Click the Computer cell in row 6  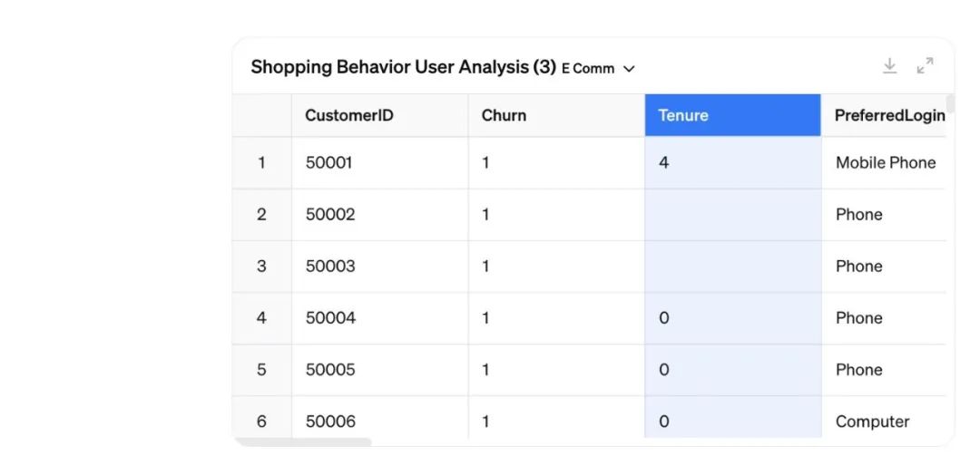884,421
